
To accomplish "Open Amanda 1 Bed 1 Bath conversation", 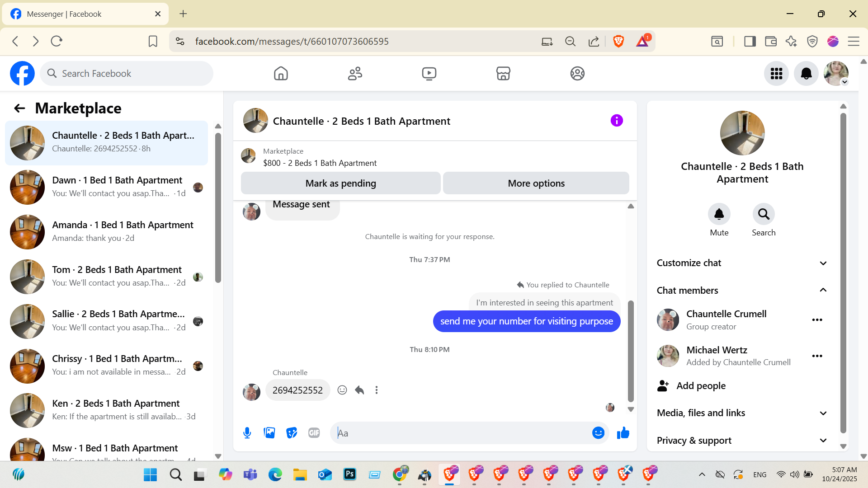I will pos(107,232).
